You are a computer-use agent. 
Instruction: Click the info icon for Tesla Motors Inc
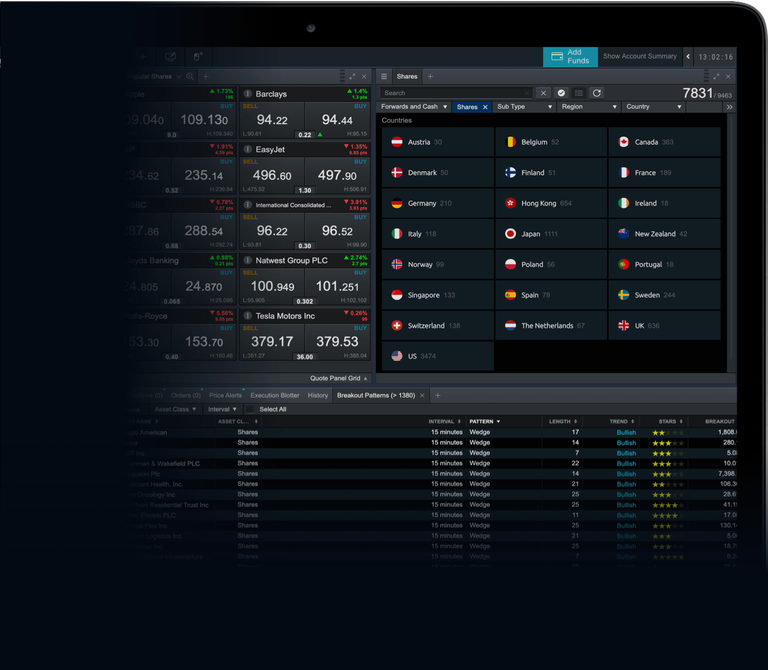pos(247,316)
